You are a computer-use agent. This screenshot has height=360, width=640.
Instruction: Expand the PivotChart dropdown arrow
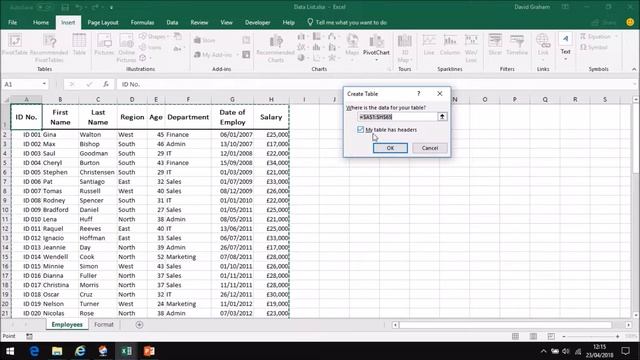376,60
